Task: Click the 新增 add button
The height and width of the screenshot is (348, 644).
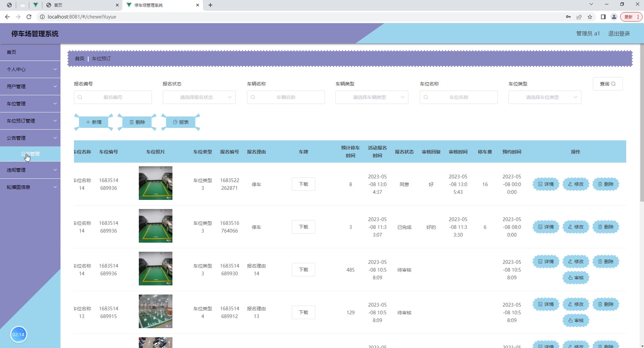Action: (94, 122)
